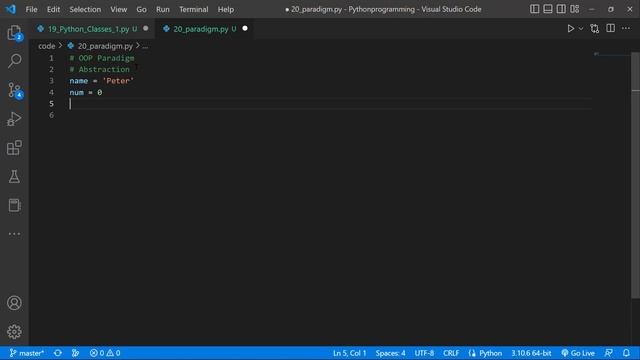
Task: Toggle the bottom panel layout icon
Action: [x=548, y=9]
